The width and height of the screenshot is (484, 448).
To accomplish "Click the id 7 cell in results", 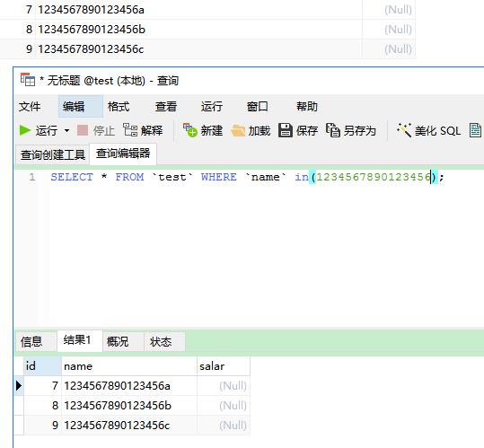I will click(x=42, y=386).
